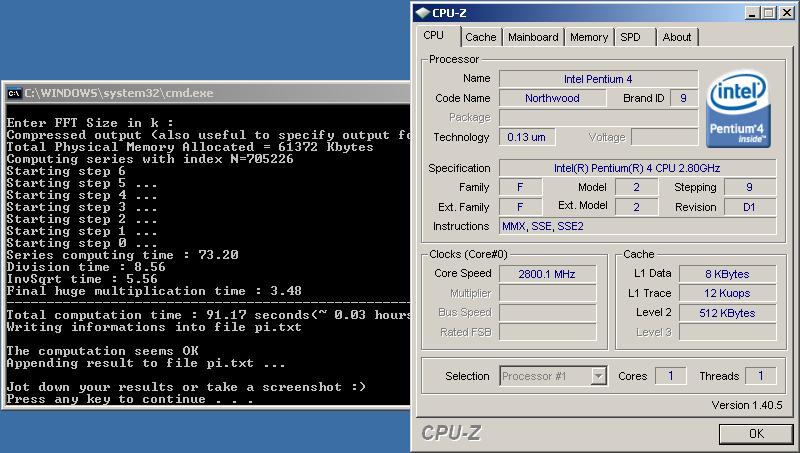The image size is (800, 453).
Task: Click the empty Voltage field
Action: pyautogui.click(x=664, y=137)
